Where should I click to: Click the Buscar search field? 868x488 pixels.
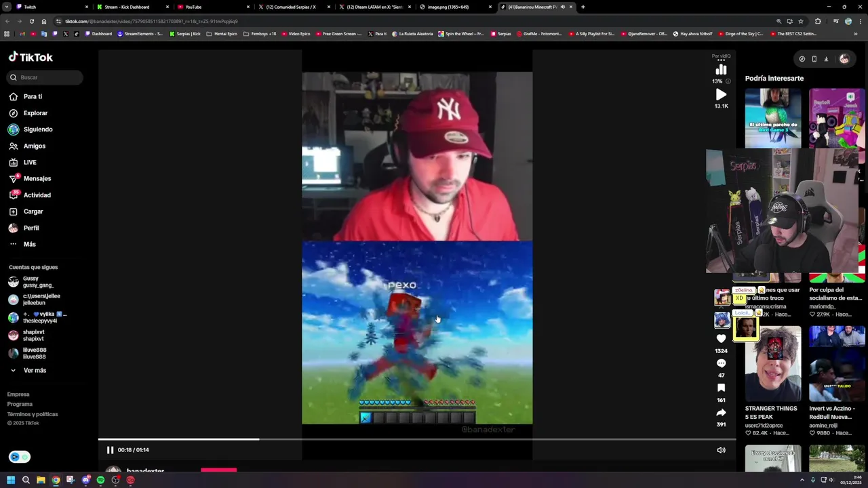click(45, 77)
